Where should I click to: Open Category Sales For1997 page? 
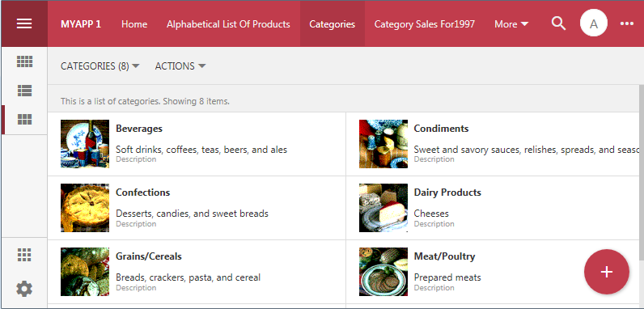(x=424, y=24)
